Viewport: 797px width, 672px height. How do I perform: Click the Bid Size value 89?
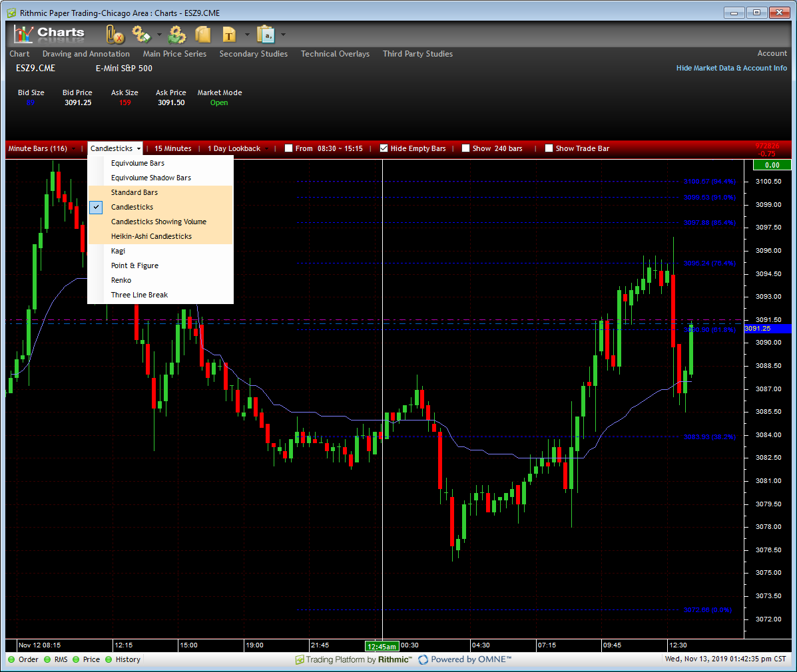31,102
